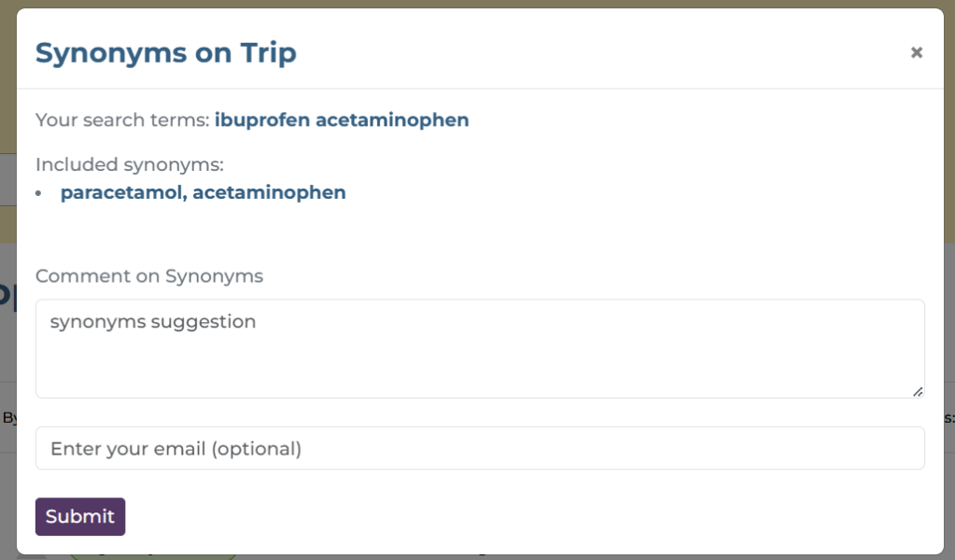Select the word "ibuprofen" in search terms

[262, 120]
